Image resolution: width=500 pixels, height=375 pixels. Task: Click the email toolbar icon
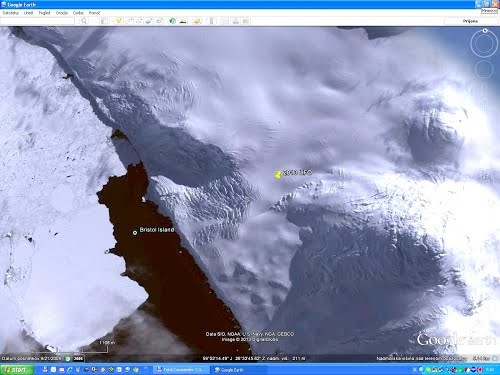pos(225,21)
